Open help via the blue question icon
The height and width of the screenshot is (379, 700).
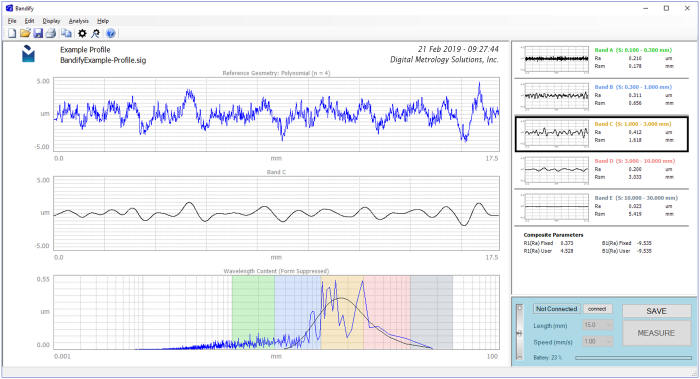[x=110, y=33]
